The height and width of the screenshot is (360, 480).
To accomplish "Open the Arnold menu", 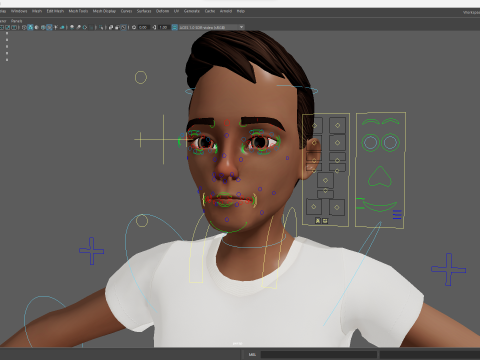I will coord(226,11).
